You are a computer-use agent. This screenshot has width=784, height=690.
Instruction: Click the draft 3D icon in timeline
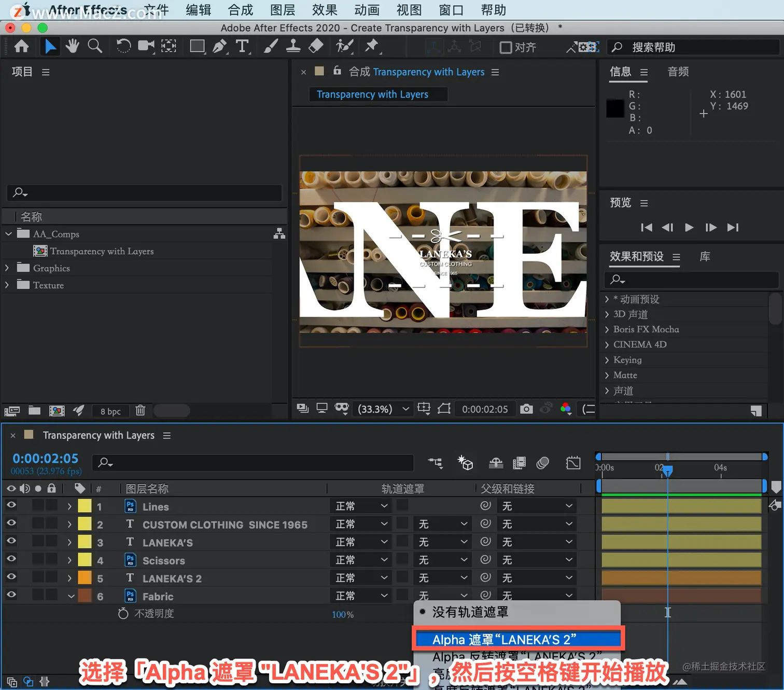tap(465, 463)
